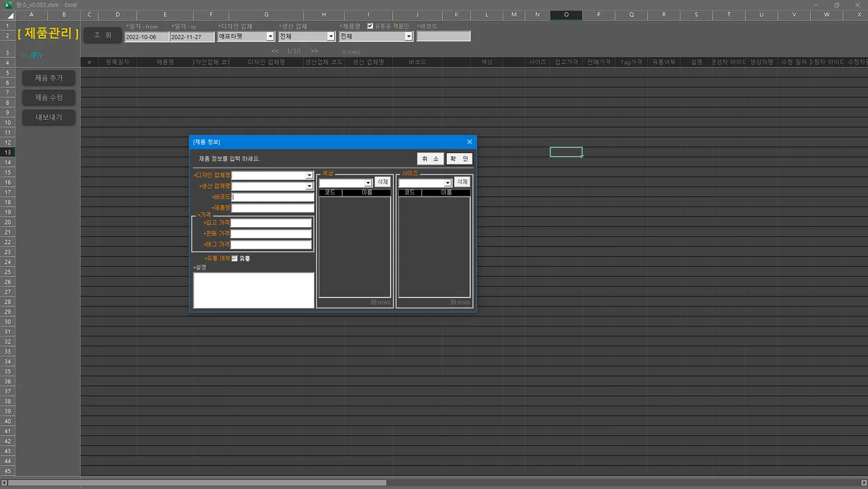Click the 바코드 filter input at top
This screenshot has width=868, height=489.
[x=443, y=37]
